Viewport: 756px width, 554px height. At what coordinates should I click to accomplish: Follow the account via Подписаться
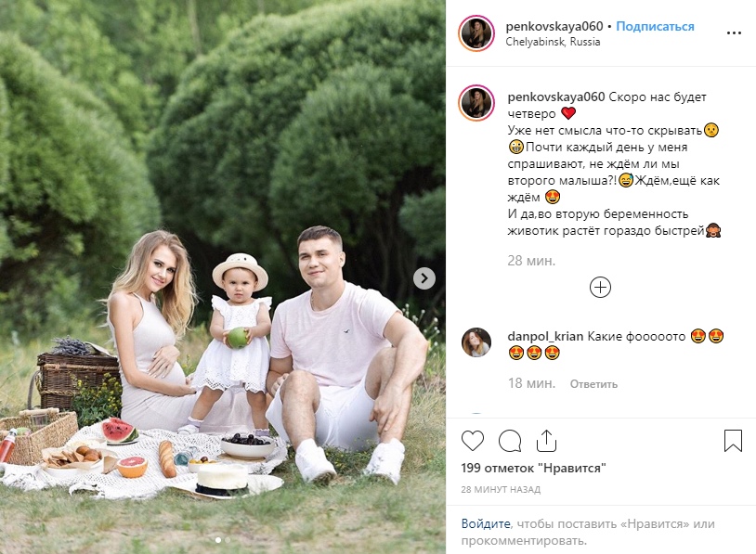[x=656, y=27]
